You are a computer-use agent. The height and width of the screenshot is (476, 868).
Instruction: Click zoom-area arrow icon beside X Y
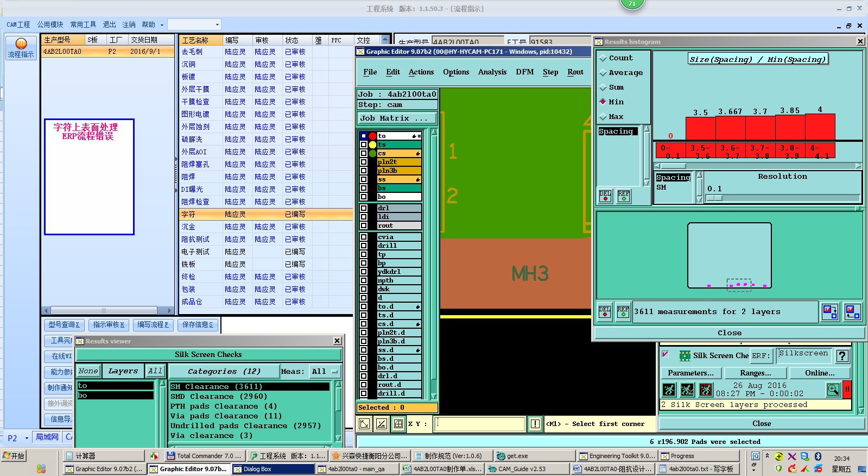(x=365, y=424)
